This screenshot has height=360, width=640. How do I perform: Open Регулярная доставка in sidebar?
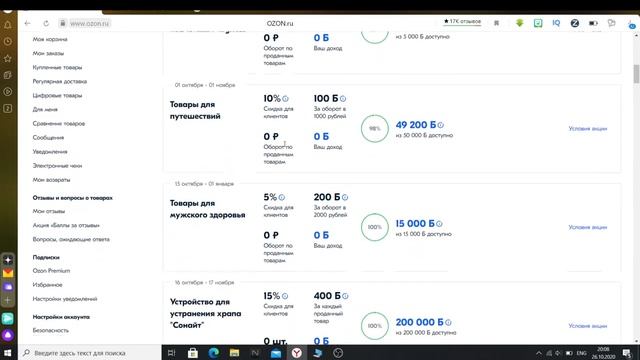click(x=60, y=82)
